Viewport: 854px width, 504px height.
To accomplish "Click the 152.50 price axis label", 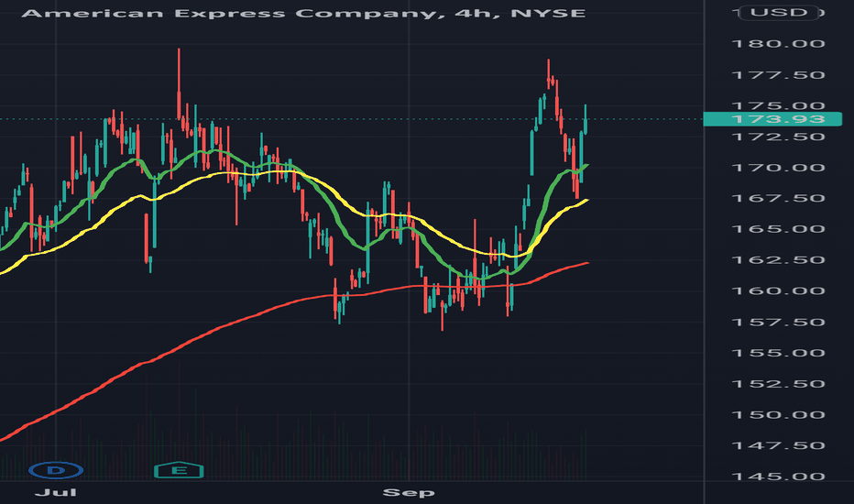I will [x=778, y=384].
